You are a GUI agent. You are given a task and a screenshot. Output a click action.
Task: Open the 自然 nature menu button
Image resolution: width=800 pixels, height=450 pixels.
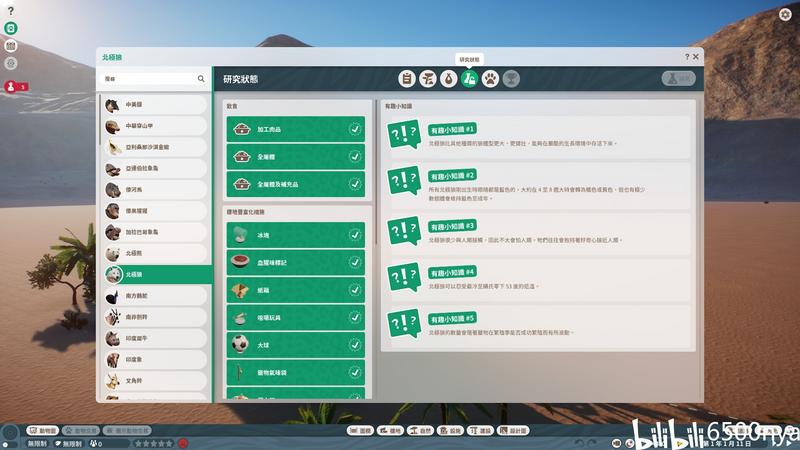click(420, 431)
